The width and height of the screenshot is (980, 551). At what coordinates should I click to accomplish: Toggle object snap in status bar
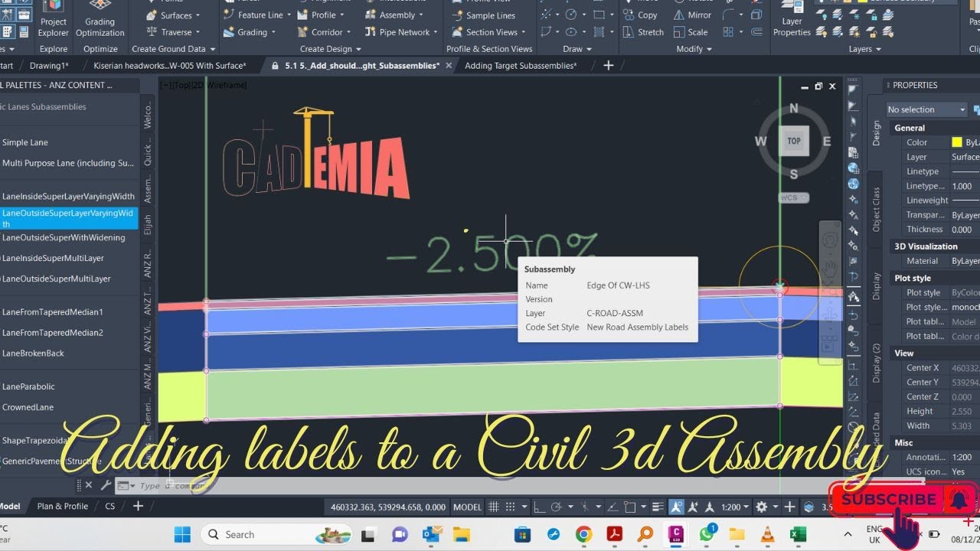(630, 507)
